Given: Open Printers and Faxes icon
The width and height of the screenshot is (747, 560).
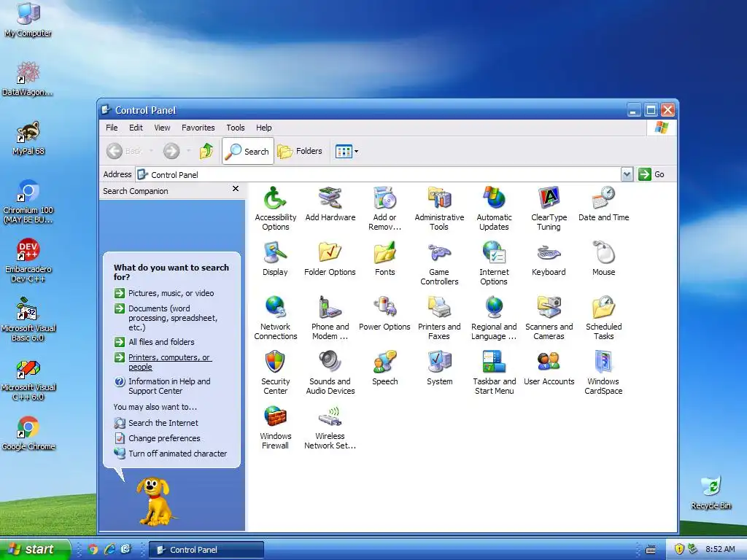Looking at the screenshot, I should tap(439, 318).
